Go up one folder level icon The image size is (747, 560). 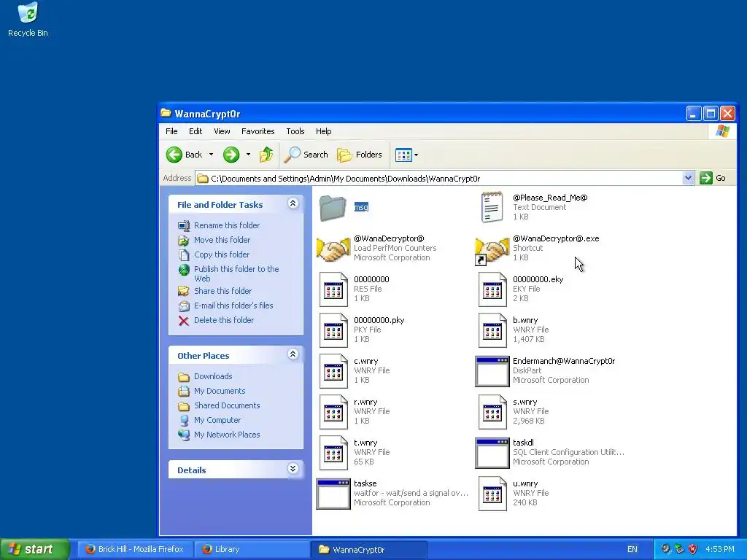266,155
